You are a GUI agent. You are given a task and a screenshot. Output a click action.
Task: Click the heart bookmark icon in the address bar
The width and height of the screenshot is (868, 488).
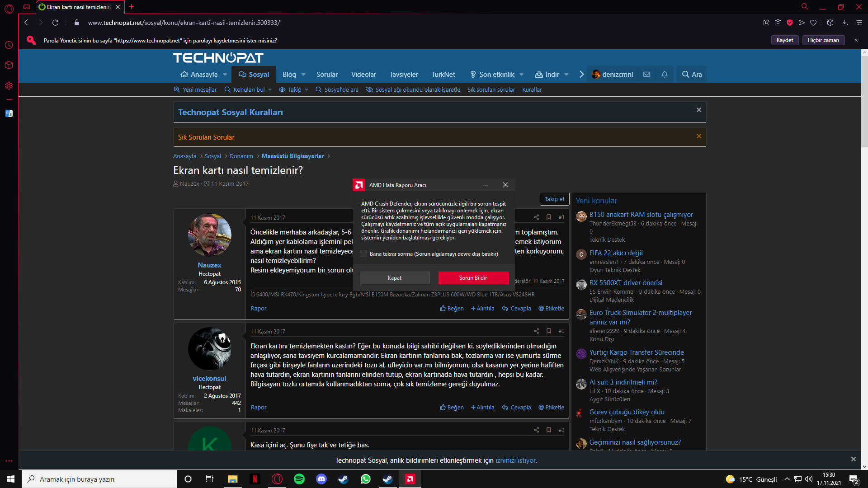tap(813, 23)
